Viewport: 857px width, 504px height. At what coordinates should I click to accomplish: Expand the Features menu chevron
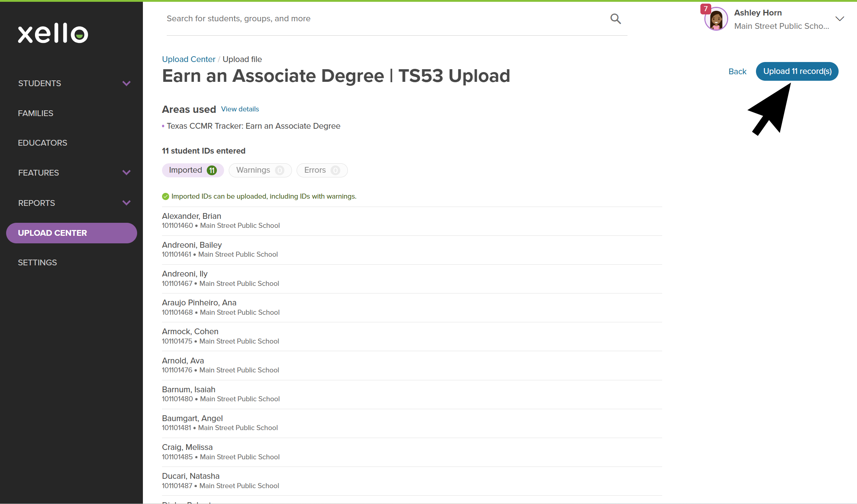126,173
